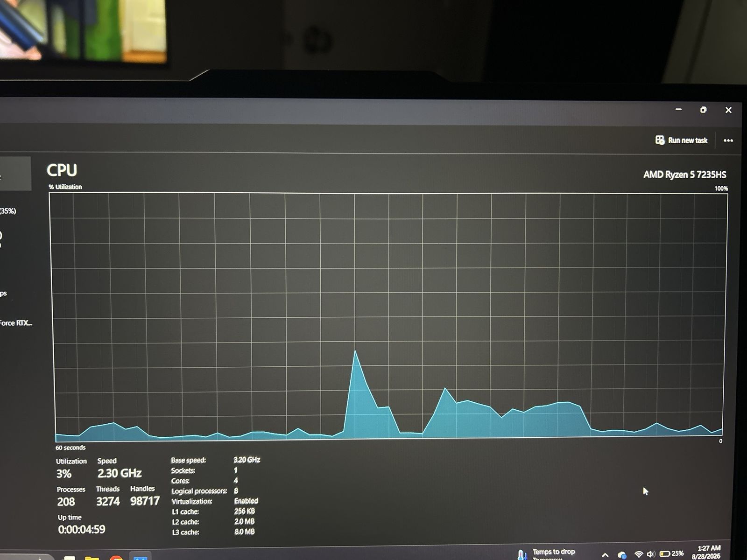747x560 pixels.
Task: Restore down the Task Manager window
Action: (x=704, y=110)
